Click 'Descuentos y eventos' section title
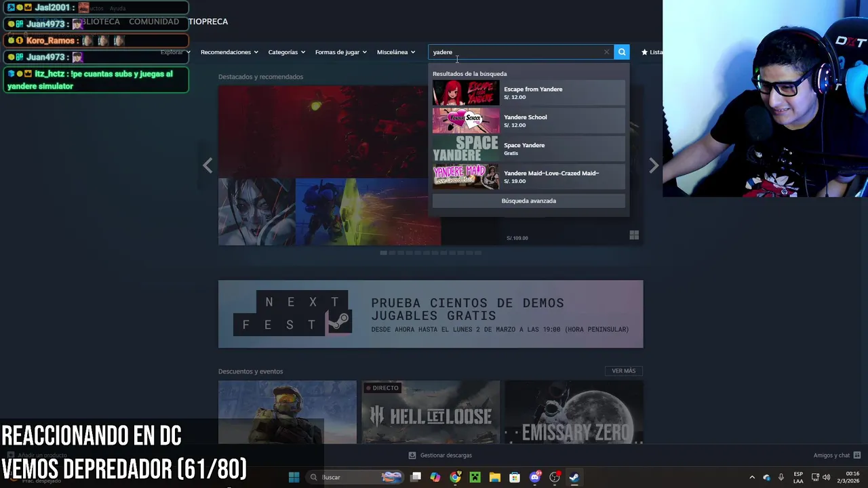 250,371
